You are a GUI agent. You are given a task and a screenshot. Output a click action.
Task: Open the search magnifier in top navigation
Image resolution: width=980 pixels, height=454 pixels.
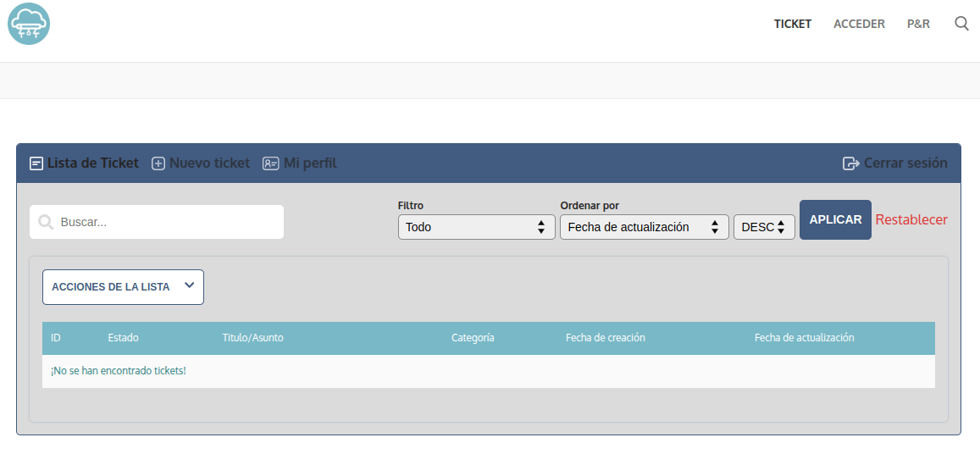[961, 24]
